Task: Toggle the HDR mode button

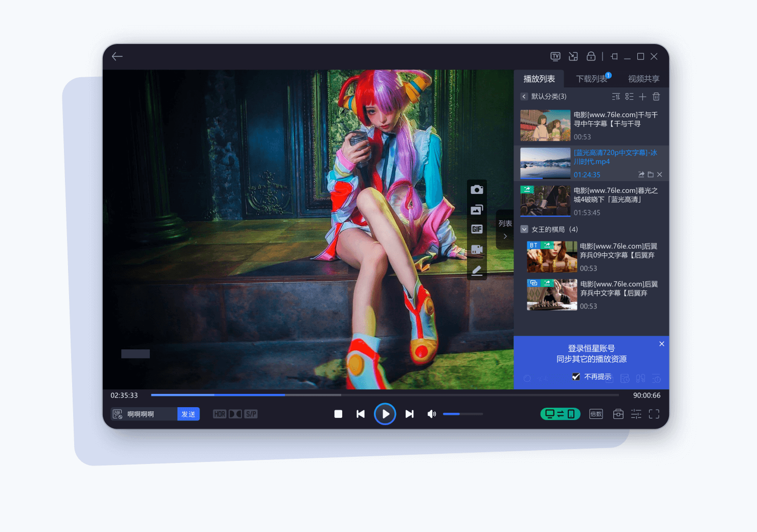Action: [x=219, y=414]
